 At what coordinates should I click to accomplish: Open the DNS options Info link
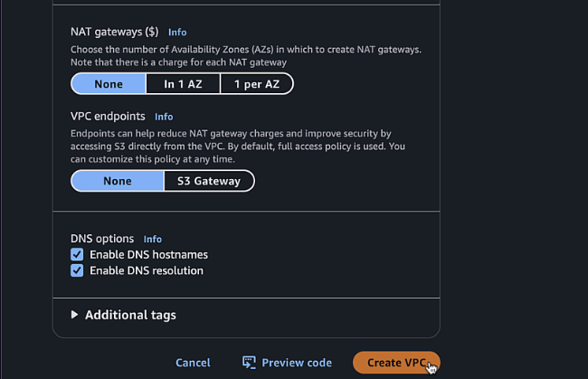click(x=153, y=239)
